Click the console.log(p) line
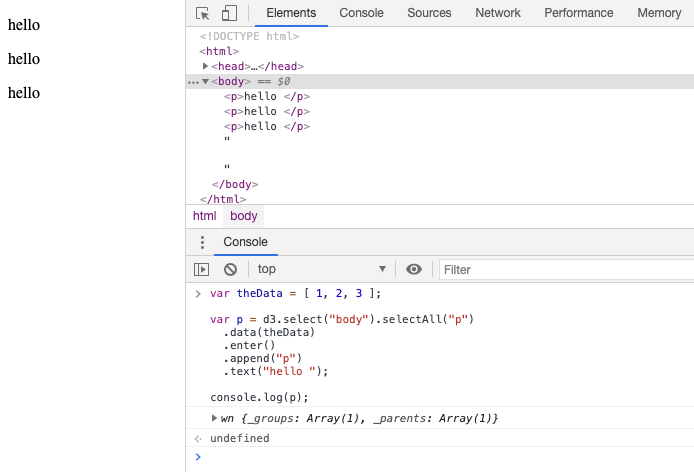Image resolution: width=694 pixels, height=472 pixels. (259, 397)
